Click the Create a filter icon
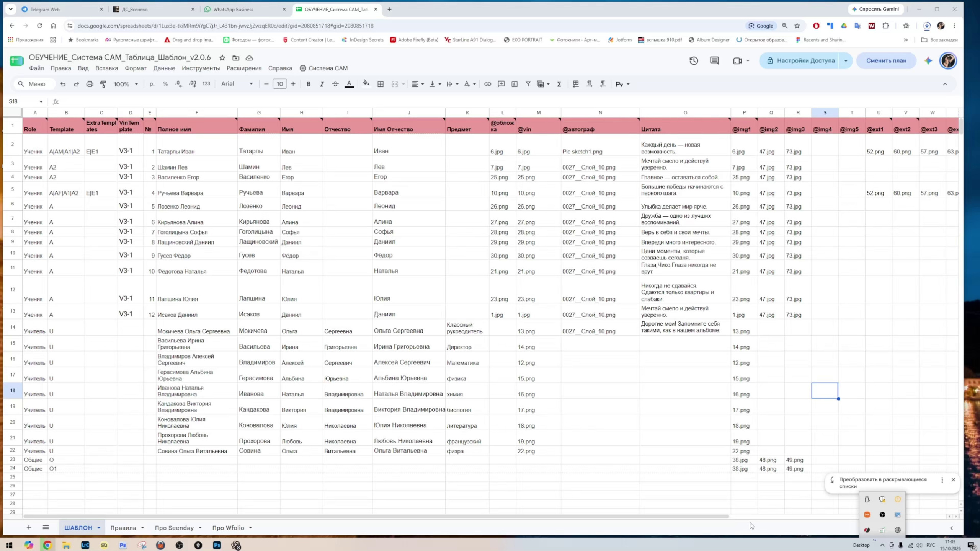Screen dimensions: 980x551 (x=528, y=84)
